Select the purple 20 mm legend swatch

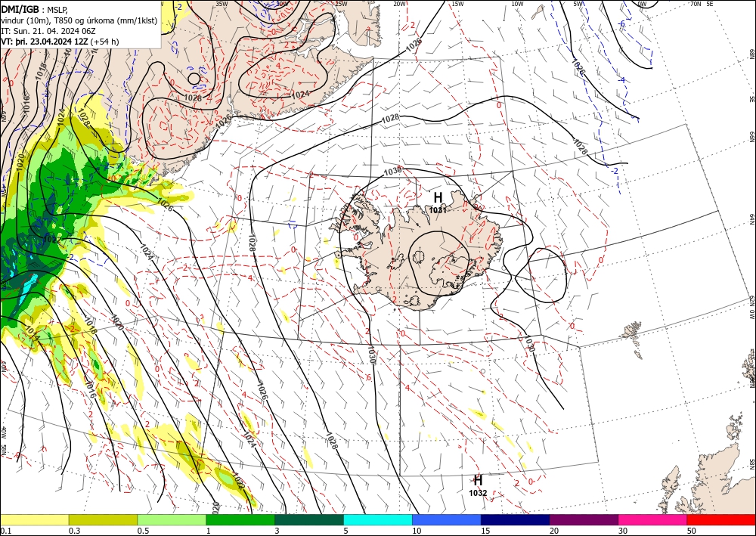pyautogui.click(x=584, y=519)
